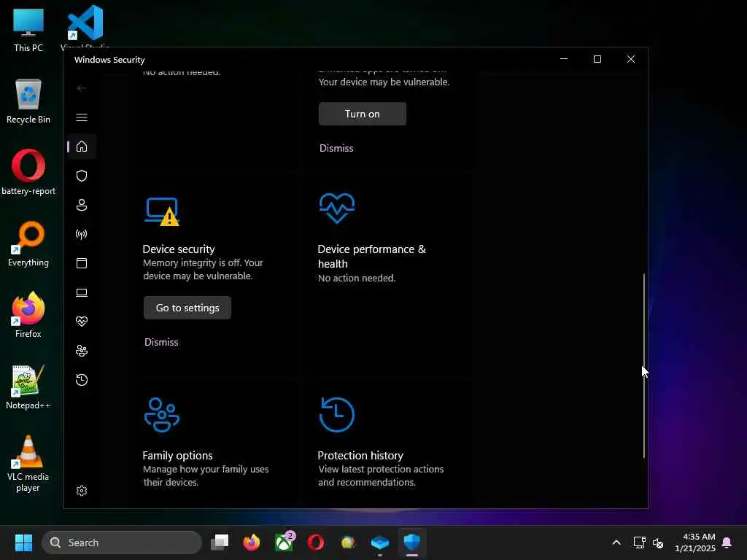The image size is (747, 560).
Task: Open Settings gear at sidebar bottom
Action: 82,491
